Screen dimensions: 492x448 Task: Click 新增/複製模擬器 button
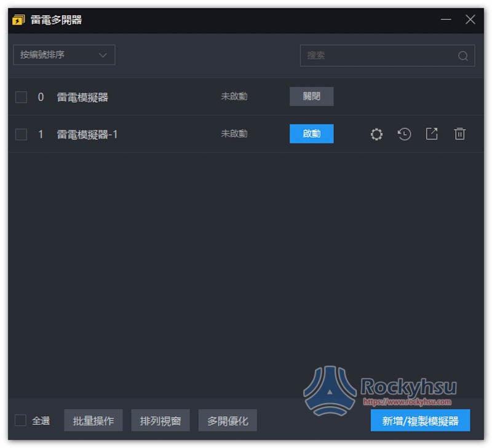point(420,420)
